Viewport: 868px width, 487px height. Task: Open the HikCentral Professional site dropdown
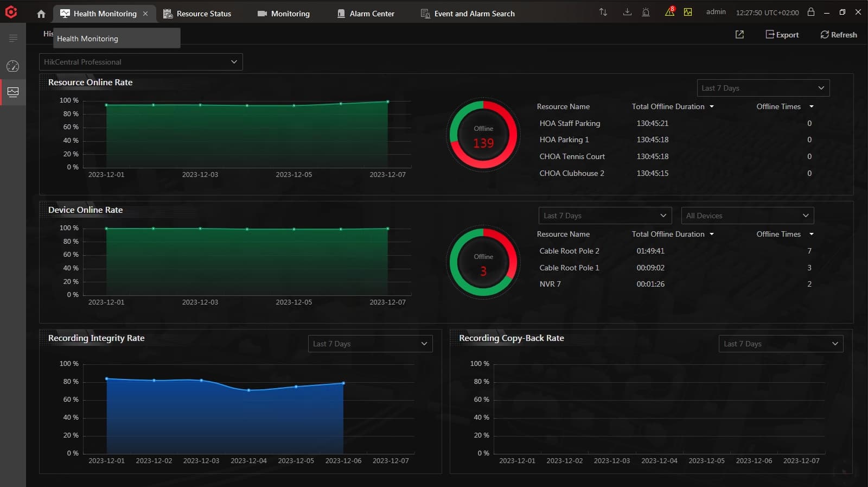point(141,62)
